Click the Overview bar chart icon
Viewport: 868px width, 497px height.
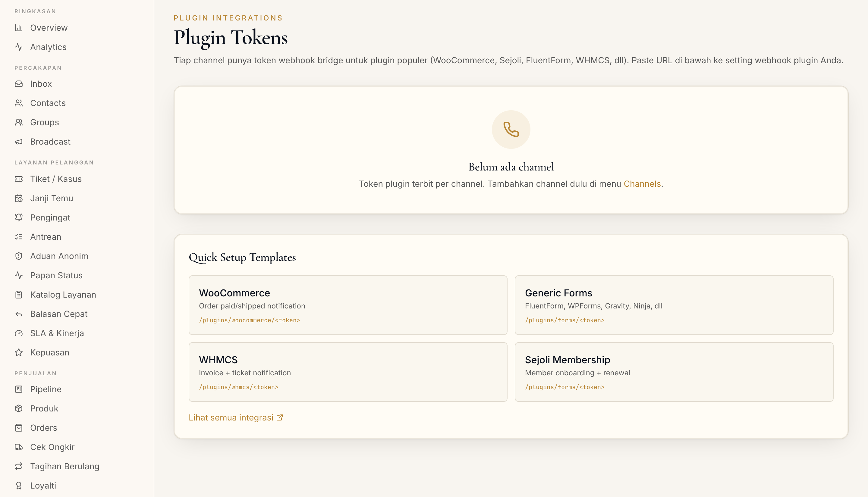[19, 28]
